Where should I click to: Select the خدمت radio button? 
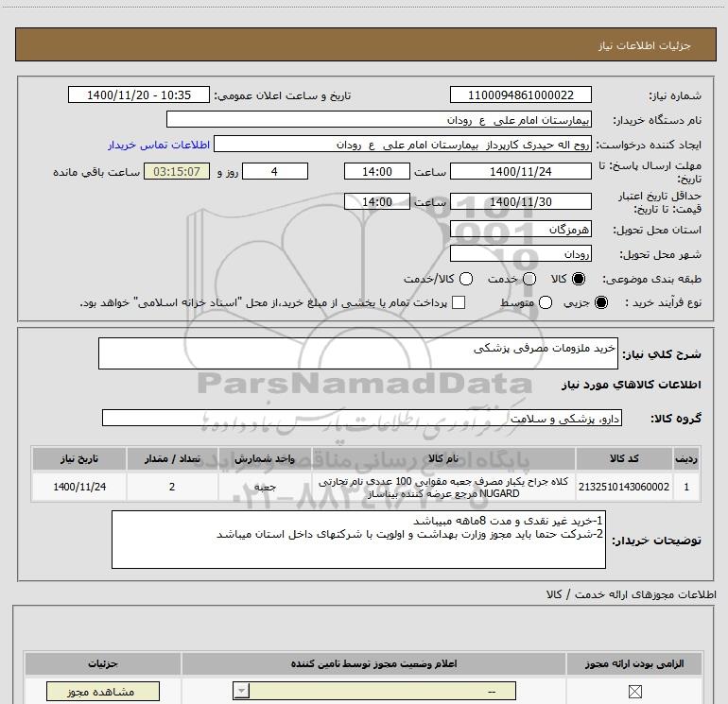pyautogui.click(x=529, y=279)
